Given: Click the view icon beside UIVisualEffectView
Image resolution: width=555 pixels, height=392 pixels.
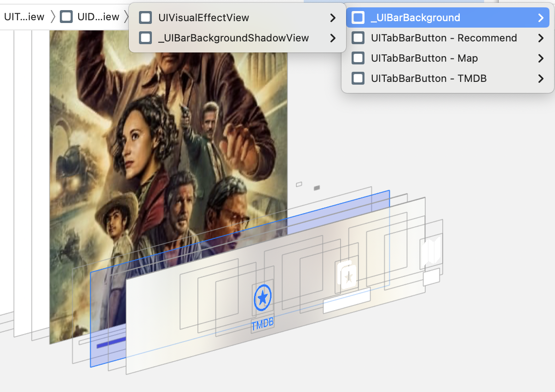Looking at the screenshot, I should tap(145, 18).
